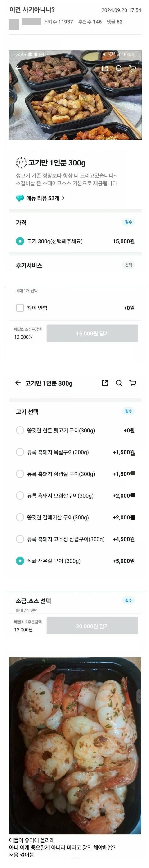Select 듀록 흑돼지 목살구이 radio option

[20, 452]
